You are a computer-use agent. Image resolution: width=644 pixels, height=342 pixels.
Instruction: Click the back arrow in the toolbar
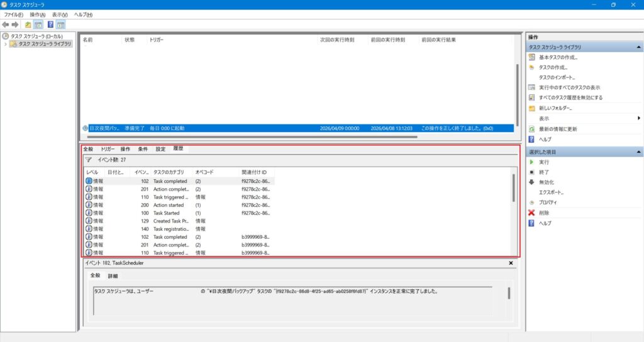tap(6, 25)
